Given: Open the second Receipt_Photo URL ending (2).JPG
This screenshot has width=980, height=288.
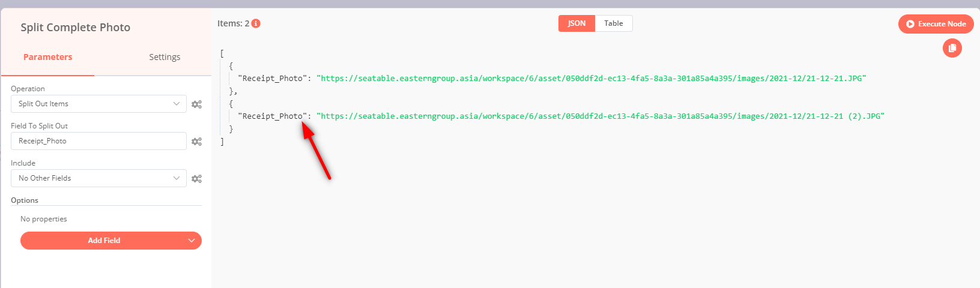Looking at the screenshot, I should (x=600, y=116).
